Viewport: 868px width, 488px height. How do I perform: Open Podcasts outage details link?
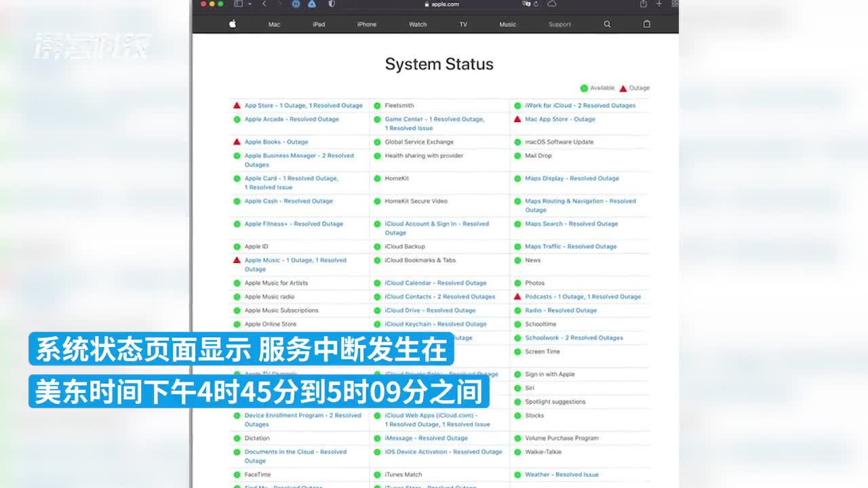[x=583, y=297]
